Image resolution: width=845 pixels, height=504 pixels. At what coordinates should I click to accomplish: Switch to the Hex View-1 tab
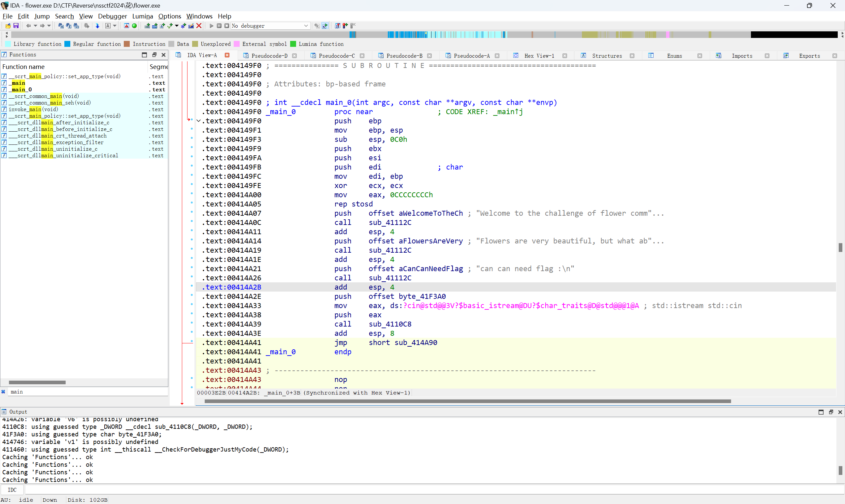coord(539,56)
